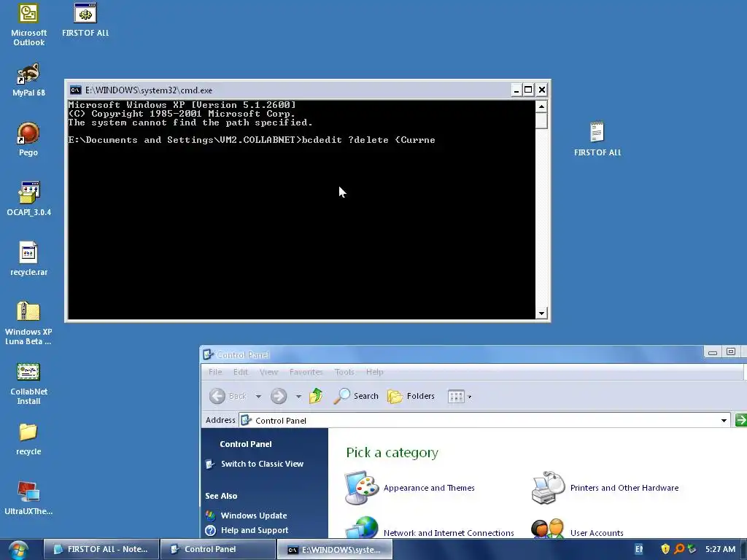The width and height of the screenshot is (747, 560).
Task: Click security shield tray icon
Action: point(665,549)
